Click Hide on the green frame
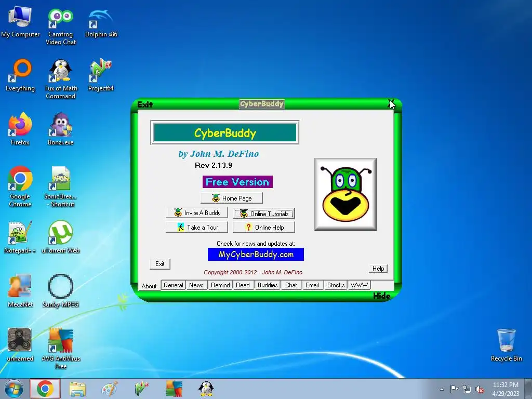532x399 pixels. tap(381, 296)
